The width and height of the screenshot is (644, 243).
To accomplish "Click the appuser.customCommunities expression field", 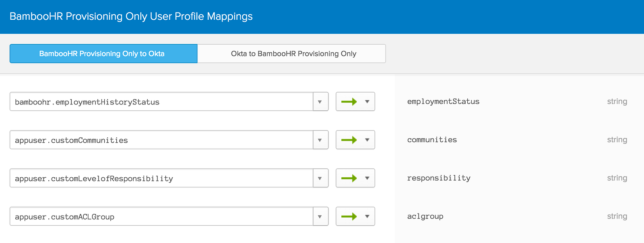I will point(161,140).
